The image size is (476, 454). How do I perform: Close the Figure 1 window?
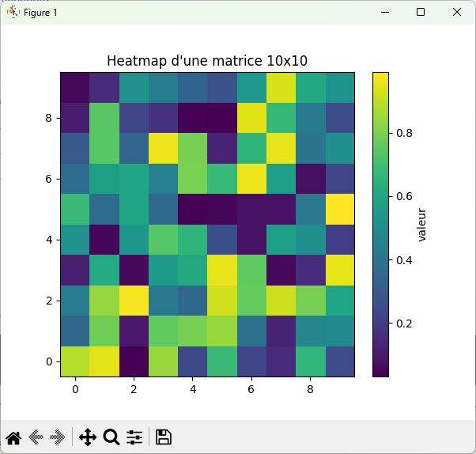click(x=457, y=12)
